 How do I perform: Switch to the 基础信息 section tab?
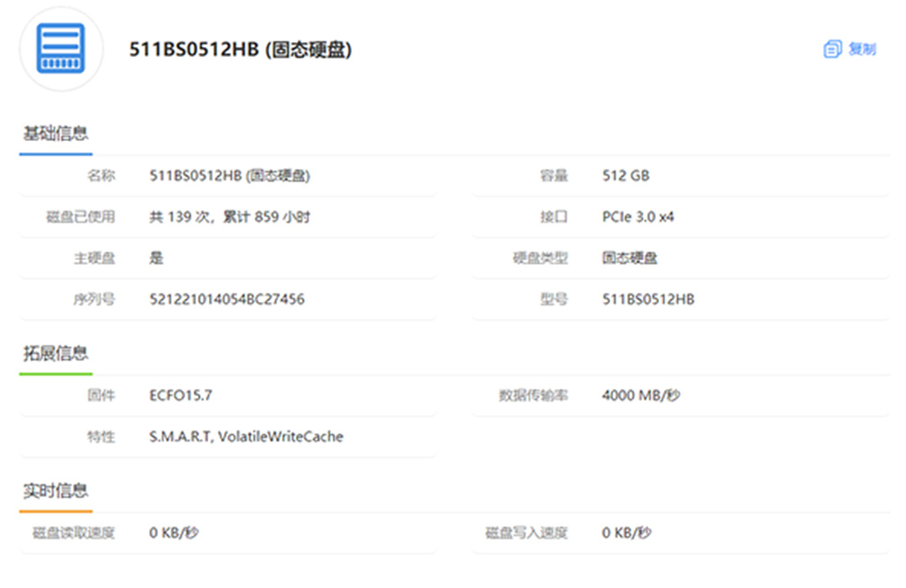coord(55,133)
